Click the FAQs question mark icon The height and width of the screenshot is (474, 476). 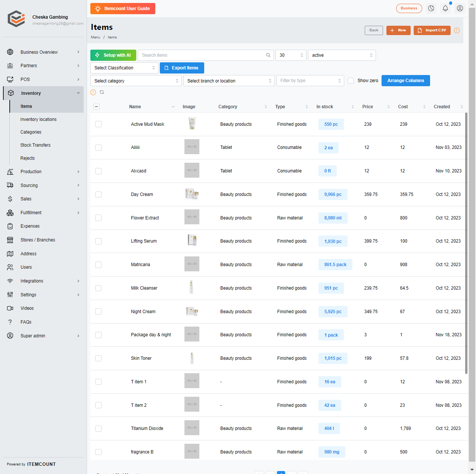[x=10, y=322]
